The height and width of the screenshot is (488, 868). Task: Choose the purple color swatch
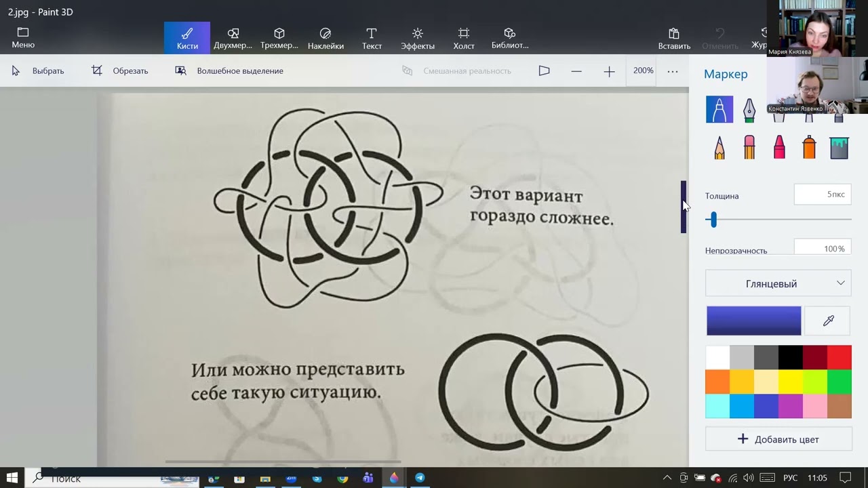click(x=791, y=406)
